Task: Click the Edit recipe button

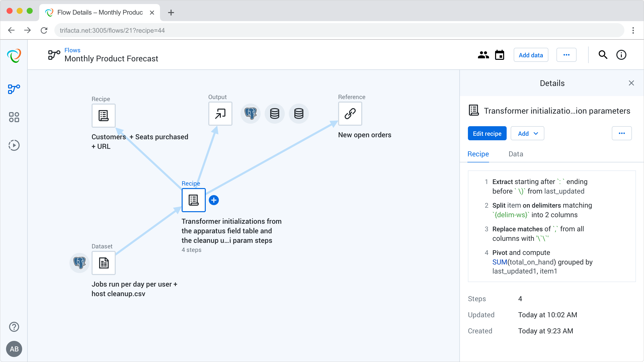Action: pos(487,133)
